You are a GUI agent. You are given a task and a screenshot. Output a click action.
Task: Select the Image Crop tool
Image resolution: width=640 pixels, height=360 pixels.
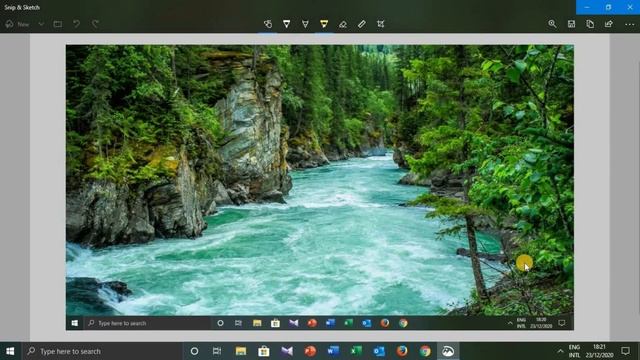380,24
